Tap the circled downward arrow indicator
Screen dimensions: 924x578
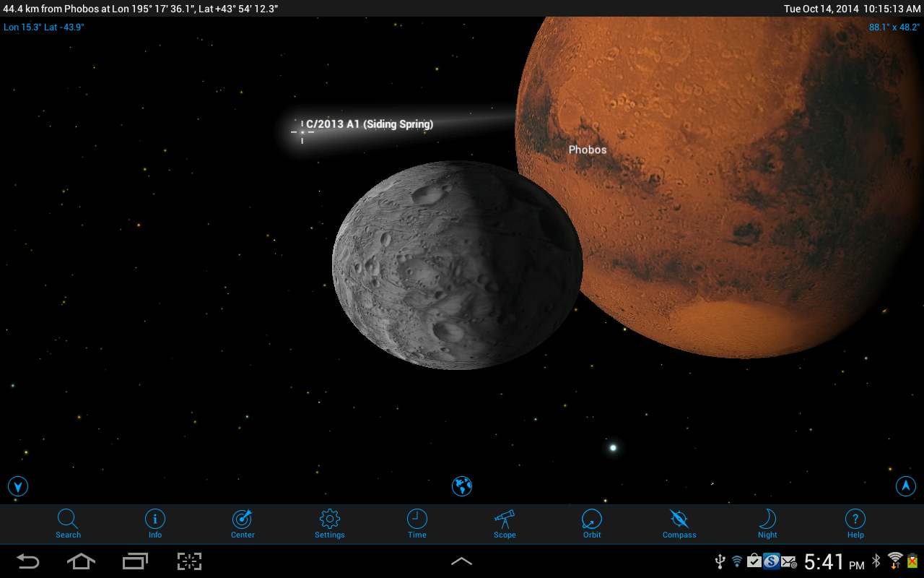(x=17, y=486)
